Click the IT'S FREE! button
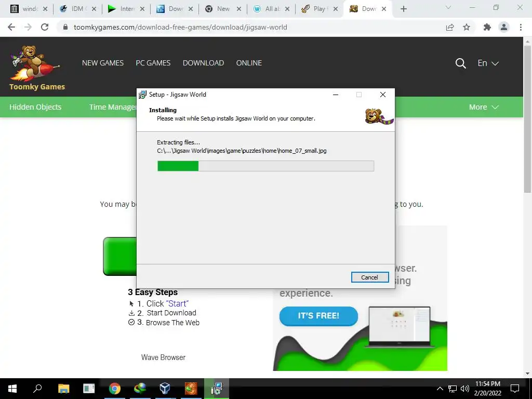Image resolution: width=532 pixels, height=399 pixels. click(318, 316)
